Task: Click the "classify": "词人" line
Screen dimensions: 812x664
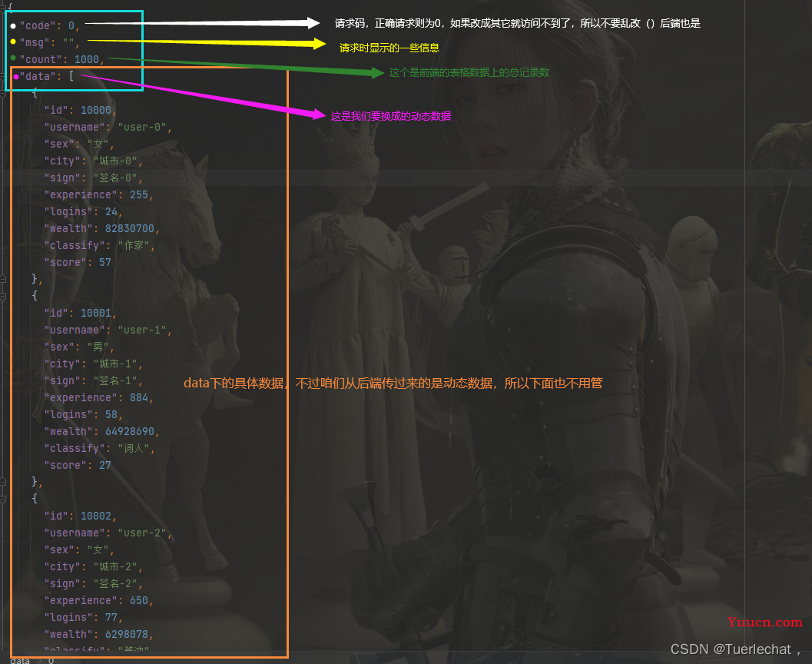Action: click(99, 449)
